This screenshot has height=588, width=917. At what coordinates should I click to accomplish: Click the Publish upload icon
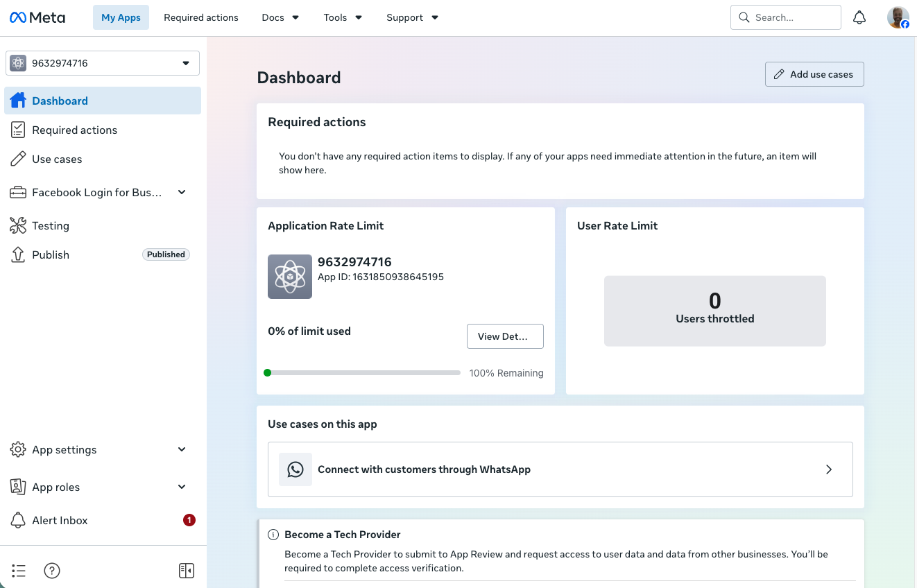[x=18, y=254]
